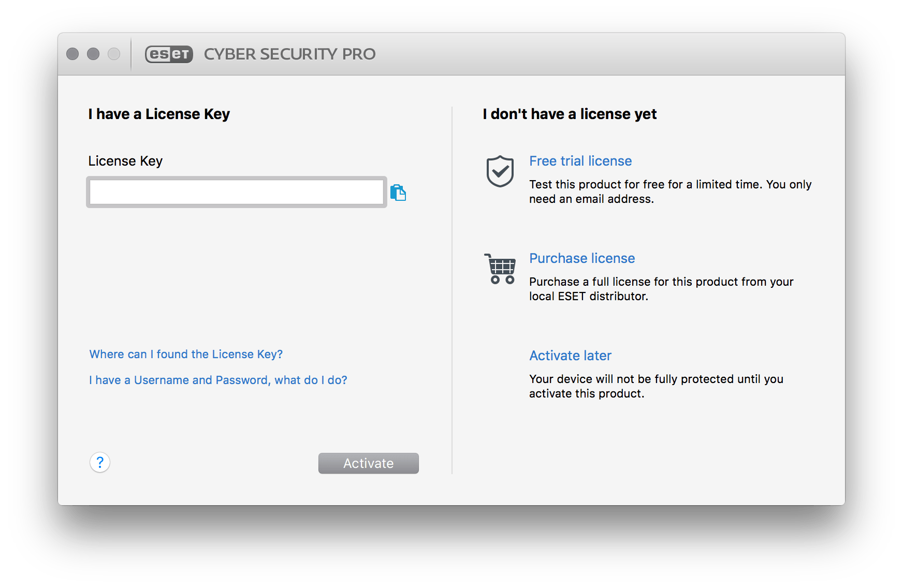Open the Free trial license link
Viewport: 903px width, 588px height.
click(x=580, y=161)
